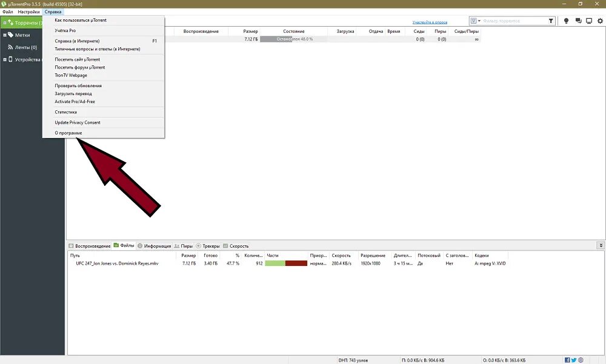
Task: Click the Торренты arrows icon in sidebar
Action: click(10, 23)
